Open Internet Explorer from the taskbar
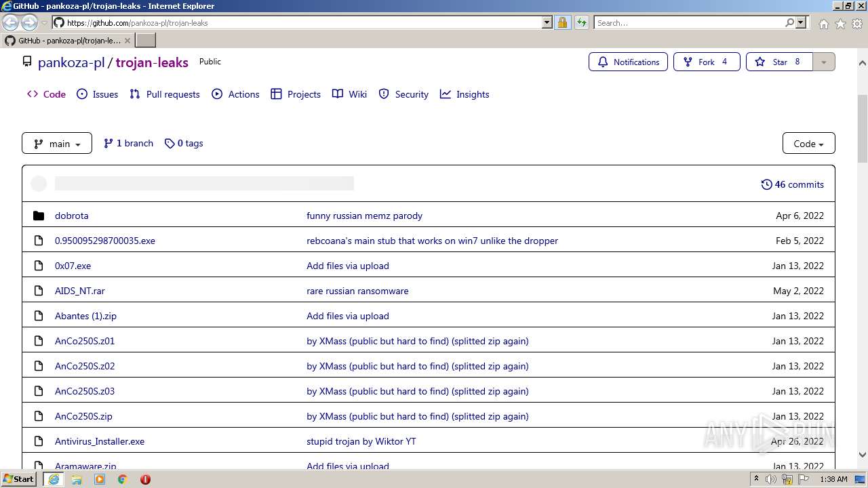 [54, 479]
